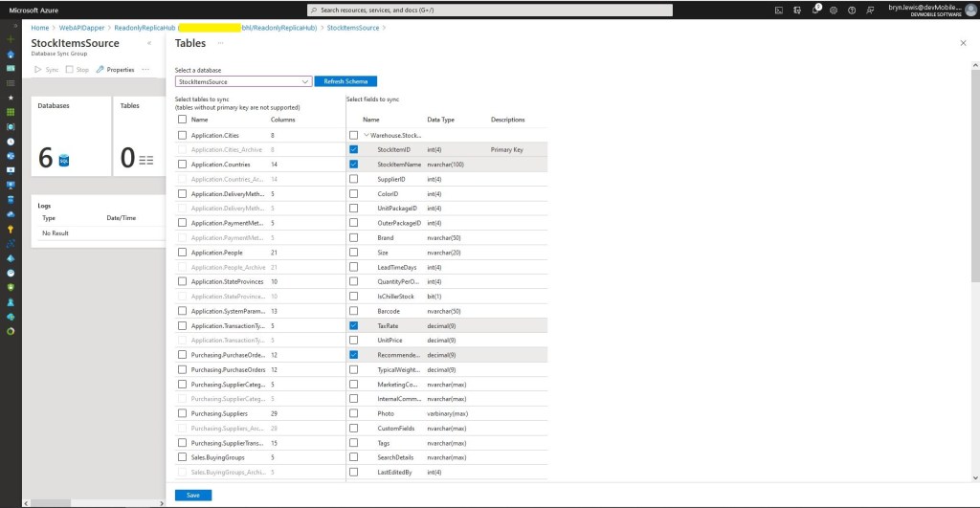Show notifications via the bell icon
Screen dimensions: 980x508
pyautogui.click(x=815, y=10)
